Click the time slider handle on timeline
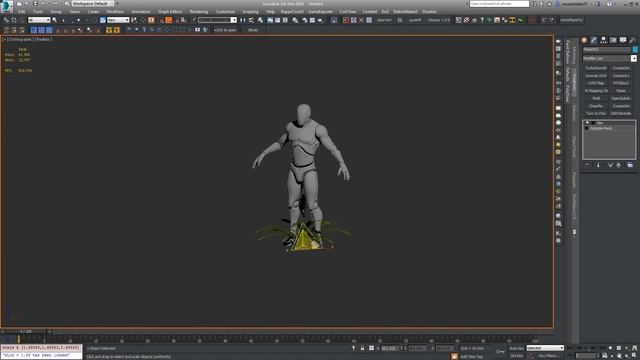 pos(26,331)
